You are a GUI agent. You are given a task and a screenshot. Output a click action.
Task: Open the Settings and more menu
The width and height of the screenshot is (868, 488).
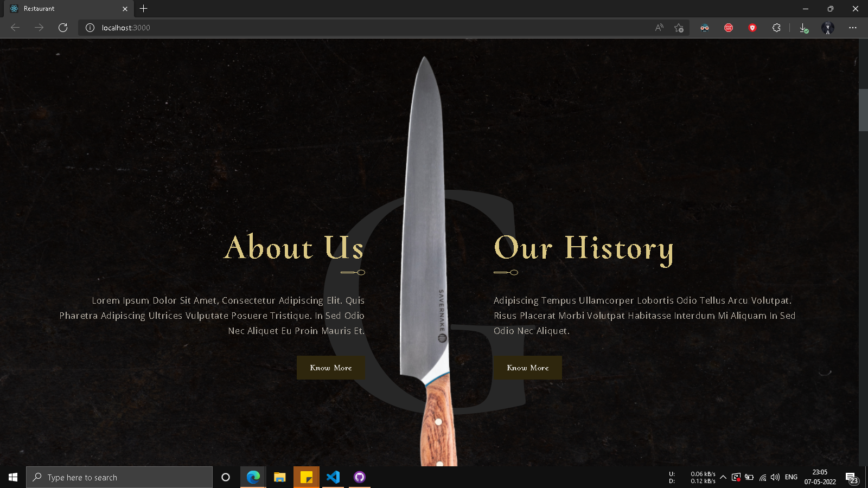pos(853,28)
